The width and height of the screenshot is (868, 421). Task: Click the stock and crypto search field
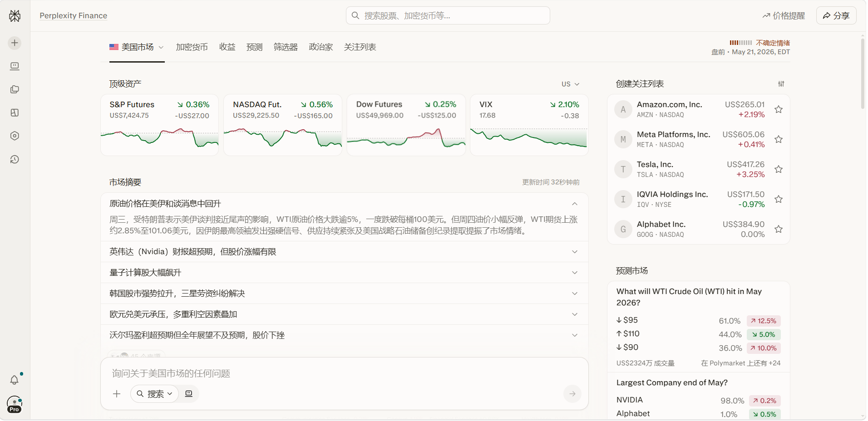[x=448, y=15]
